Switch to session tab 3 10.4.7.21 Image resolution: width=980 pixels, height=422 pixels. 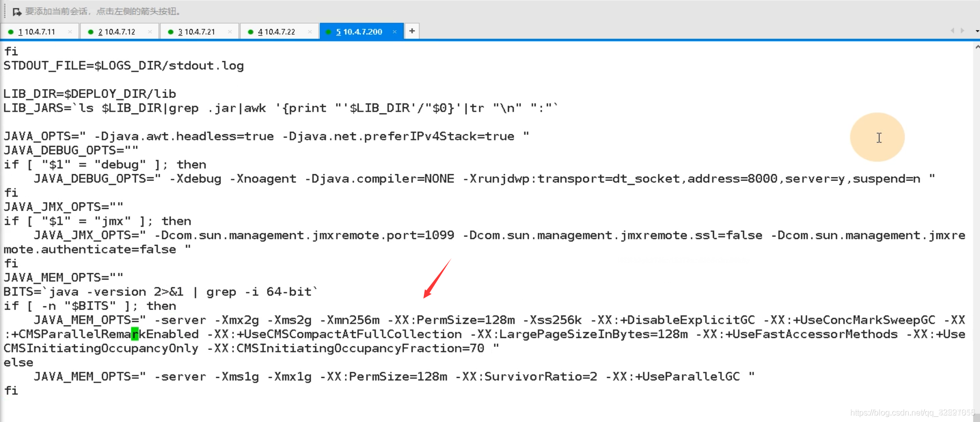coord(200,32)
